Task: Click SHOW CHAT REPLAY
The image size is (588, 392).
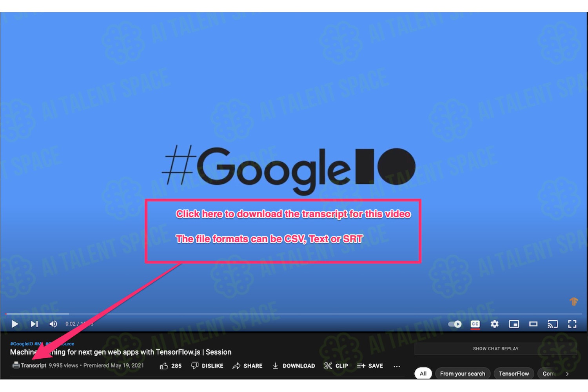Action: pyautogui.click(x=495, y=348)
